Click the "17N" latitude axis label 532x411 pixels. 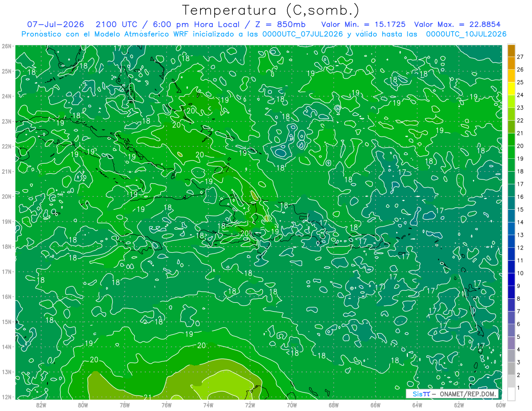(x=6, y=272)
